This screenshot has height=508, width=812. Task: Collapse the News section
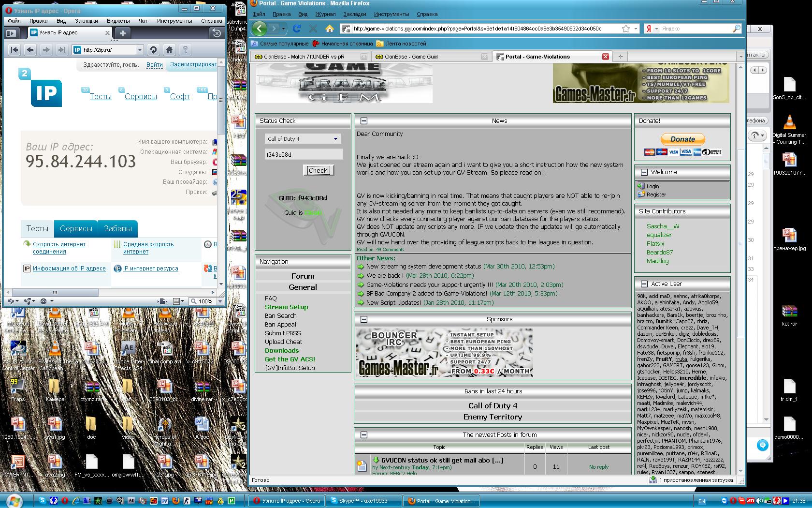coord(364,121)
